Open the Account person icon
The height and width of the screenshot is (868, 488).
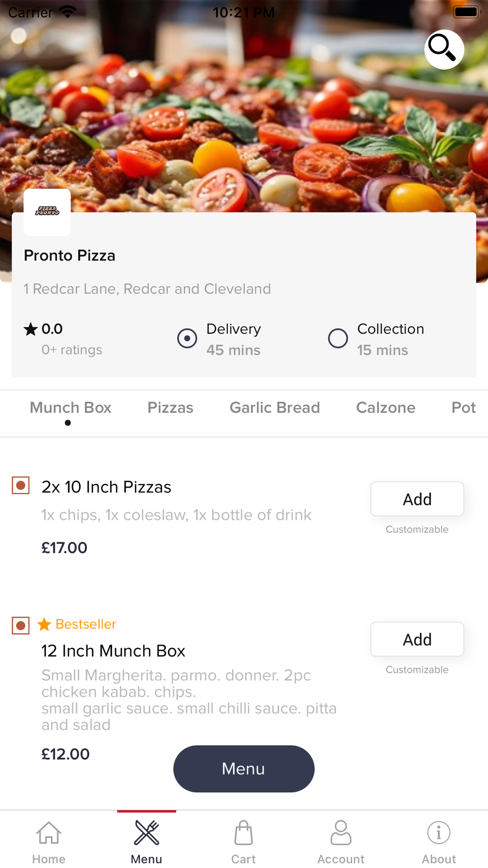pos(341,833)
